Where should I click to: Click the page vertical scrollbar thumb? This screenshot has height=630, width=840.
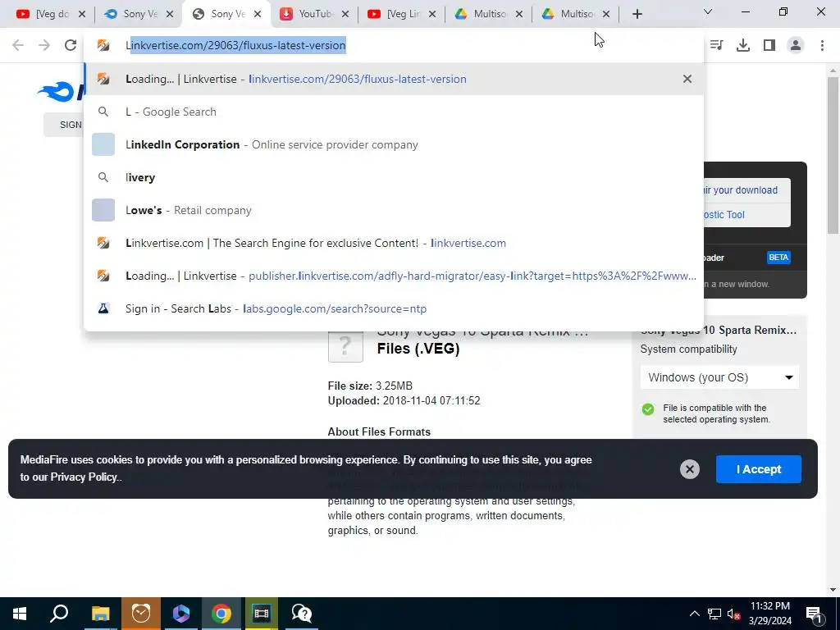833,155
